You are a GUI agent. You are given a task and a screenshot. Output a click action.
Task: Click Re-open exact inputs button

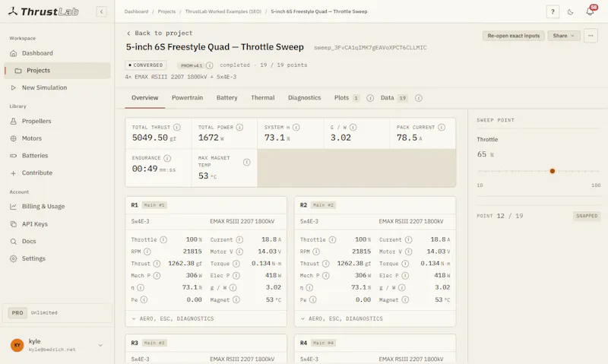point(514,36)
